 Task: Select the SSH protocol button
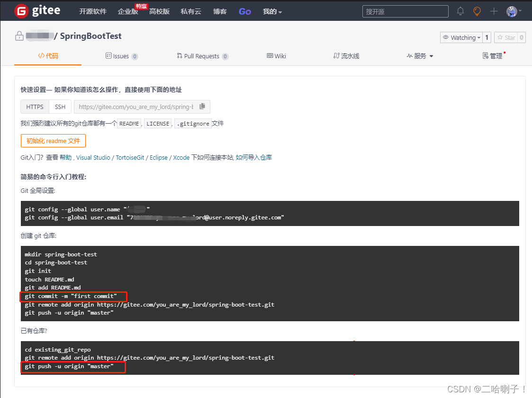[60, 107]
